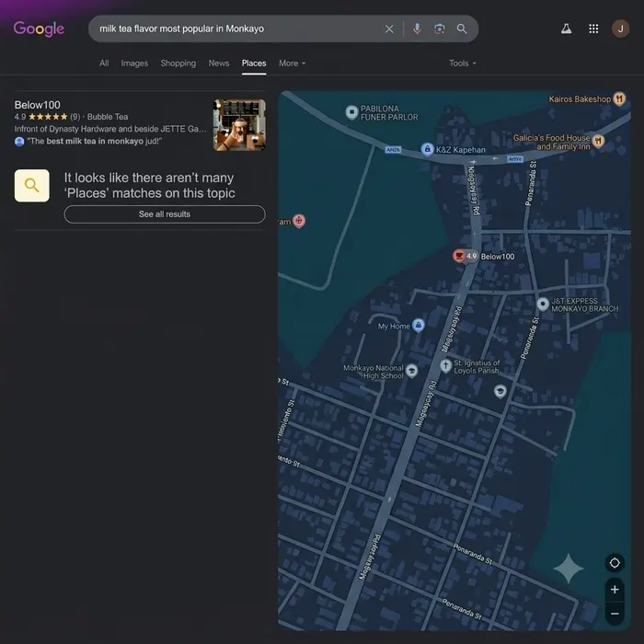The image size is (644, 644).
Task: Clear the search query with the X icon
Action: (389, 29)
